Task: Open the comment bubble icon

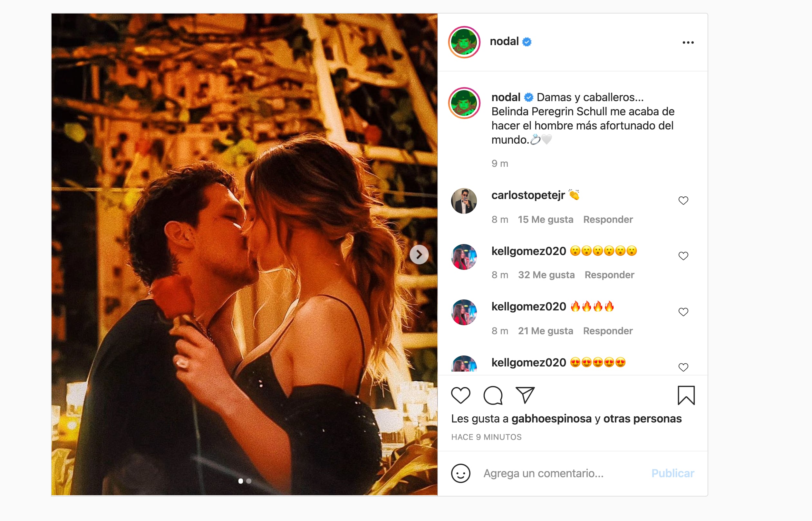Action: [493, 395]
